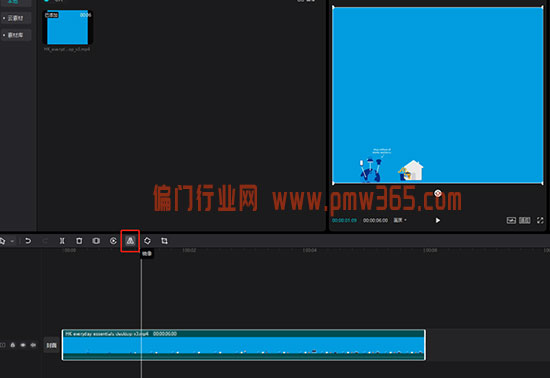
Task: Click the current timecode in the preview
Action: (x=344, y=220)
